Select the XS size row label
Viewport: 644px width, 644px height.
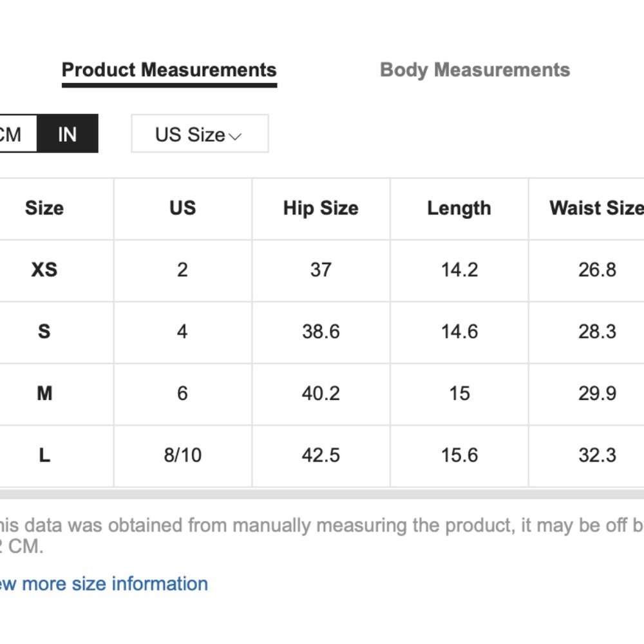44,269
